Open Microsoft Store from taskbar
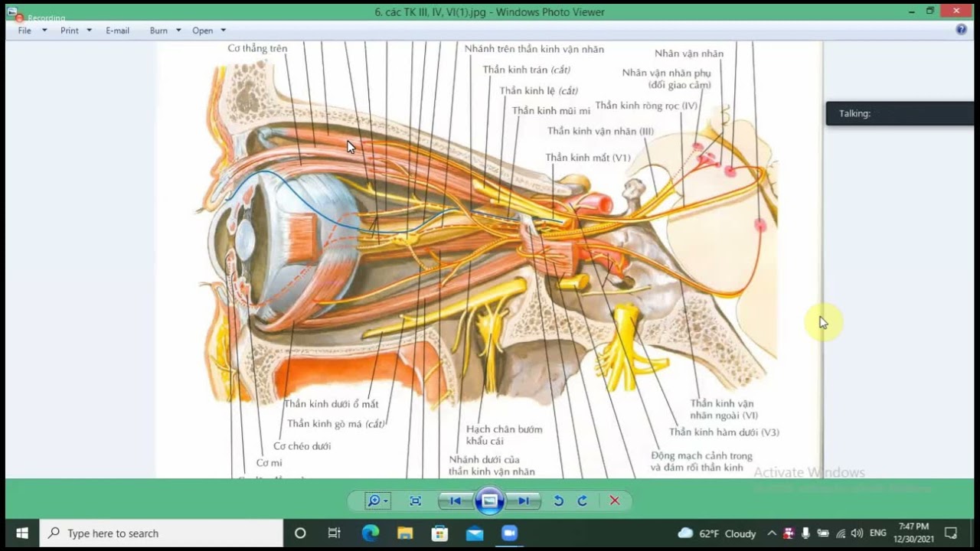The image size is (980, 551). [439, 533]
